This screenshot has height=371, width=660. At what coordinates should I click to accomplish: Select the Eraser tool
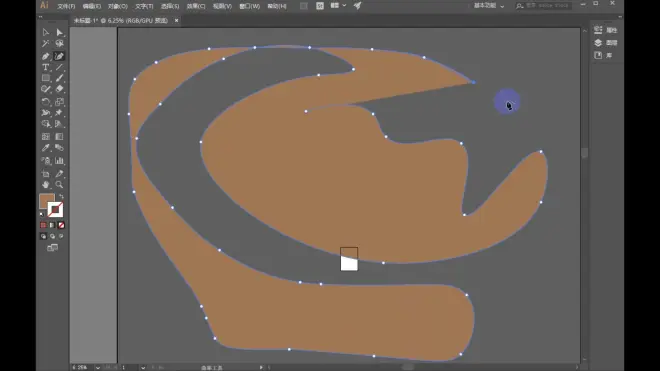pos(59,89)
